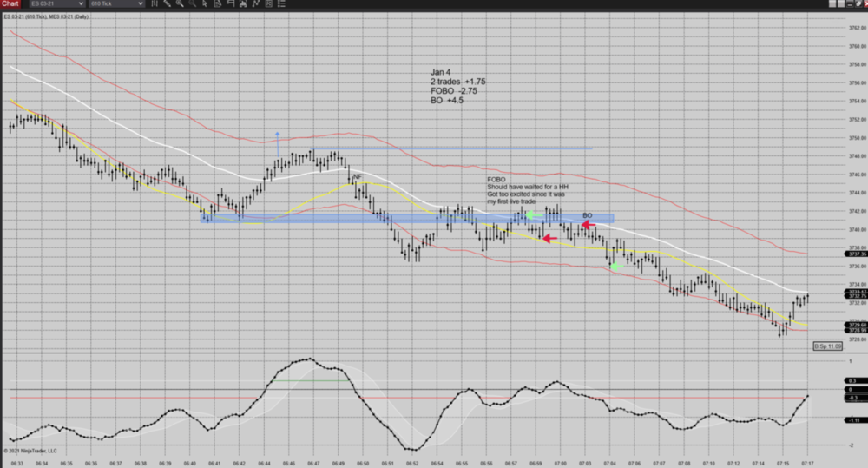Click the zoom in magnifier icon
This screenshot has height=468, width=868.
tap(180, 3)
